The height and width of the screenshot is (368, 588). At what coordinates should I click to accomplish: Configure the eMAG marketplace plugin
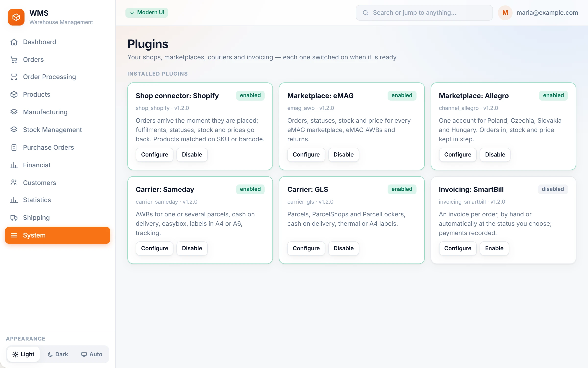pos(306,155)
